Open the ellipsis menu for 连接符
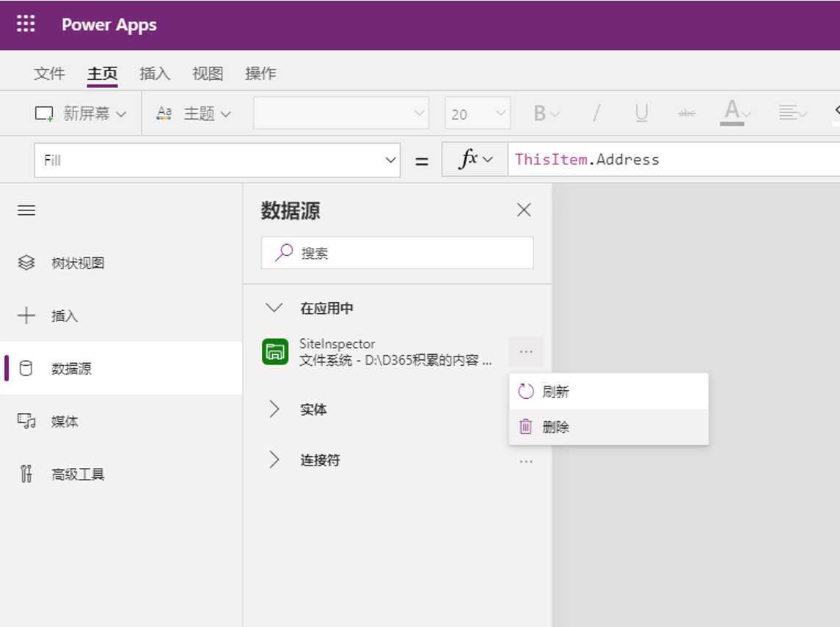Viewport: 840px width, 627px height. coord(526,461)
